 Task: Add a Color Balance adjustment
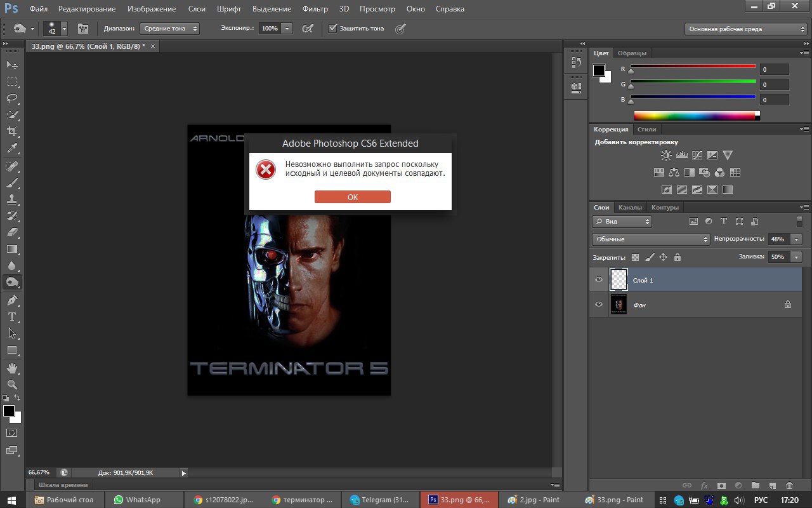click(x=674, y=172)
